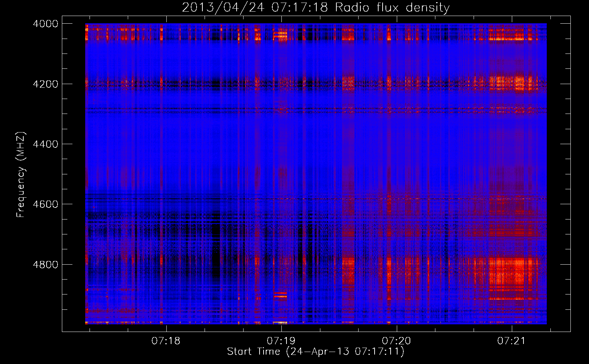
Task: Click the '07:21' time axis label
Action: coord(512,341)
